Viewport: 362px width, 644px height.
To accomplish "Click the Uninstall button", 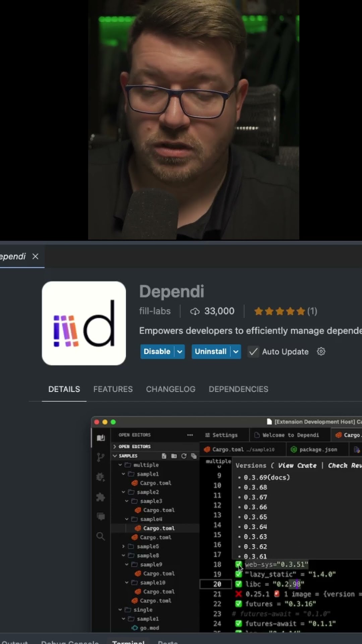I will point(210,352).
